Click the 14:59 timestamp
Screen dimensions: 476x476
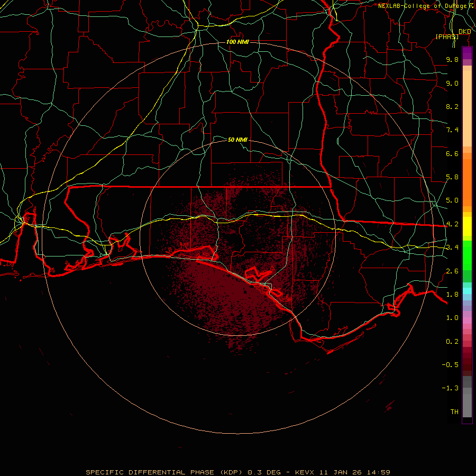(x=378, y=472)
